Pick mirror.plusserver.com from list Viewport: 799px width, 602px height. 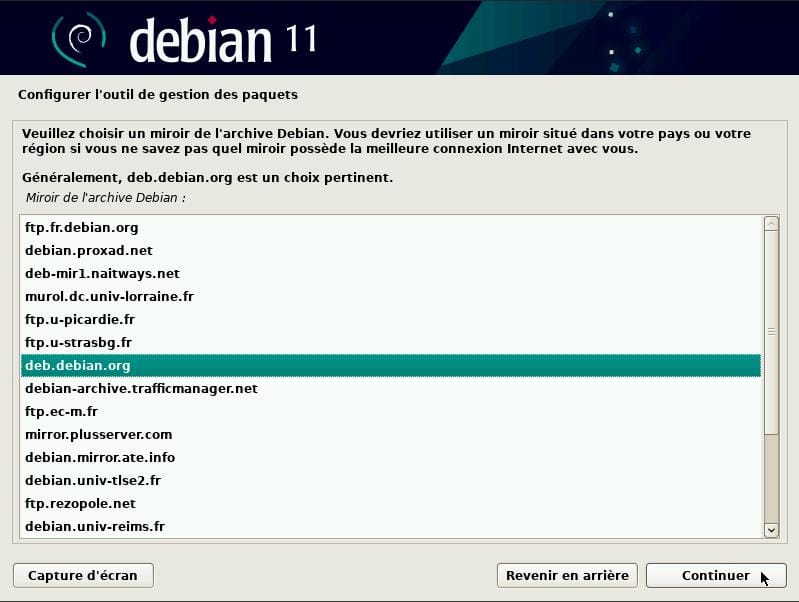[x=391, y=434]
